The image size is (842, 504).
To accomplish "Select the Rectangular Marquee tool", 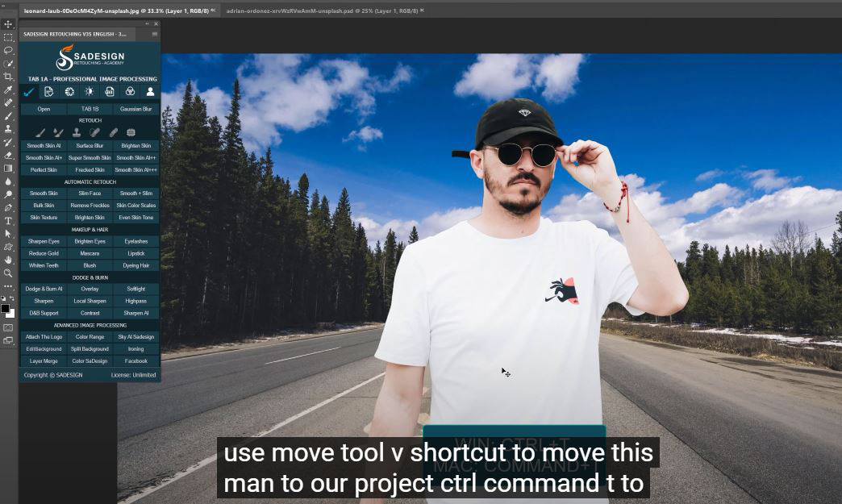I will pyautogui.click(x=8, y=38).
